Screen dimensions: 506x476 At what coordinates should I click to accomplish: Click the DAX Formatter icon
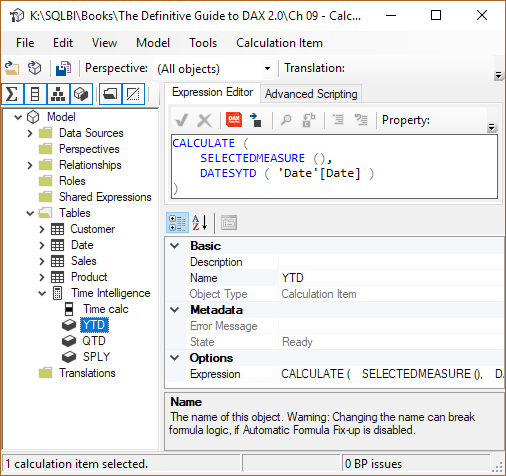[x=234, y=119]
